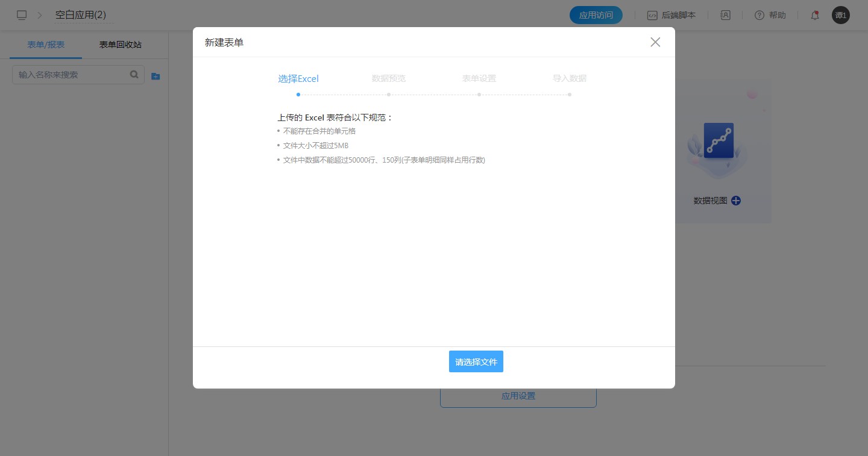Click the monitor home icon in breadcrumb
The image size is (868, 456).
[22, 15]
